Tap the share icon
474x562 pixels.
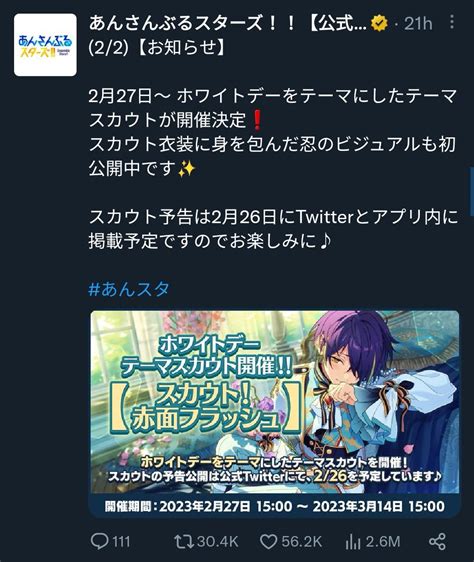click(437, 541)
